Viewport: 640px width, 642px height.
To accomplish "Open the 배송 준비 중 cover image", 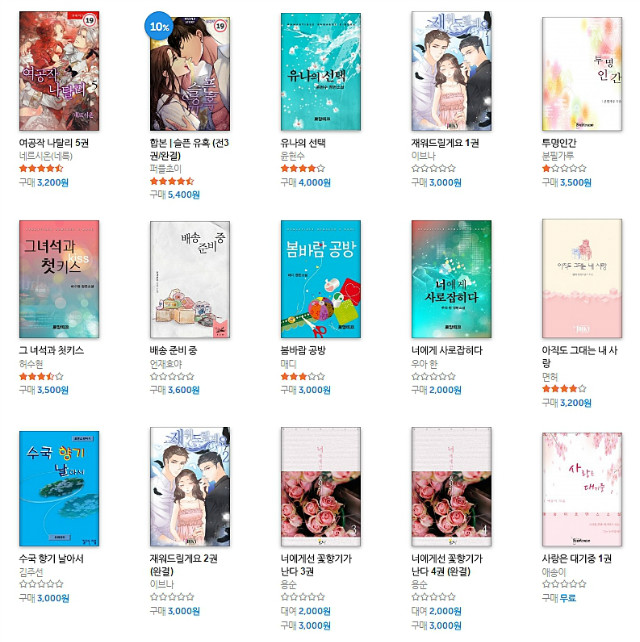I will point(190,280).
